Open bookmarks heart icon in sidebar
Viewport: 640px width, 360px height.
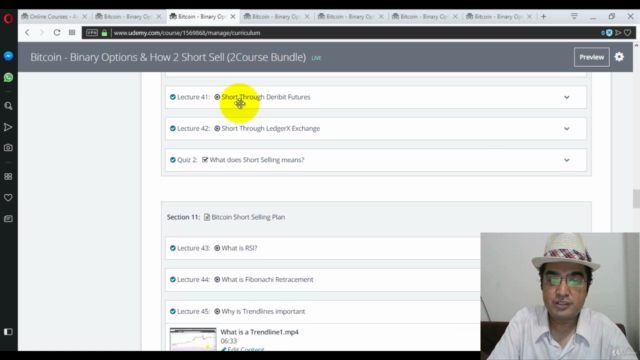pos(8,198)
